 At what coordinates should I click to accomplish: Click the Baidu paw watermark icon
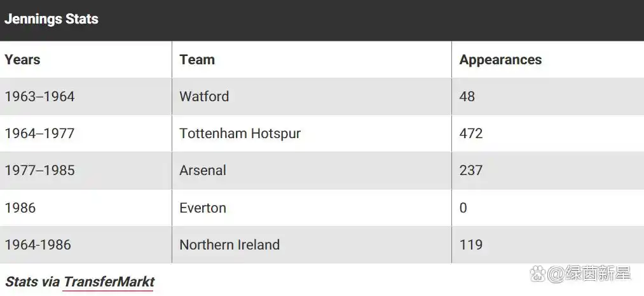[x=537, y=274]
